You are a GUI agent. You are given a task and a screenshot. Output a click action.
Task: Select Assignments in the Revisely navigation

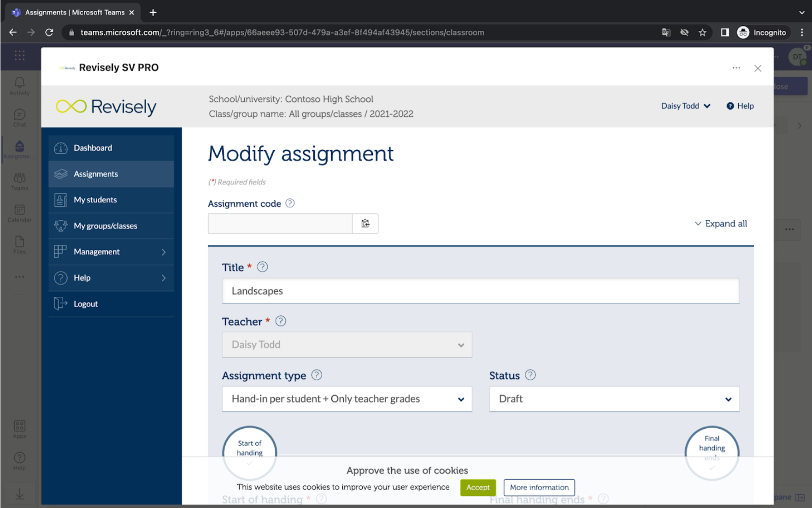pyautogui.click(x=95, y=174)
